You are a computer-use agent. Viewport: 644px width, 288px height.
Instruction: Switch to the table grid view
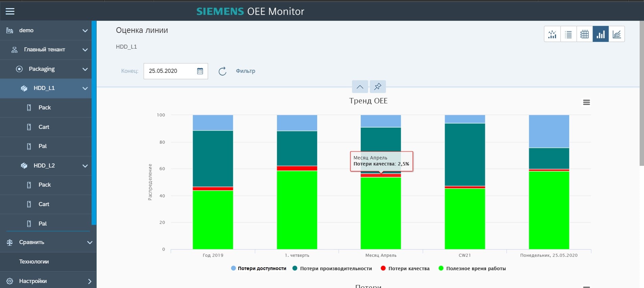[585, 34]
